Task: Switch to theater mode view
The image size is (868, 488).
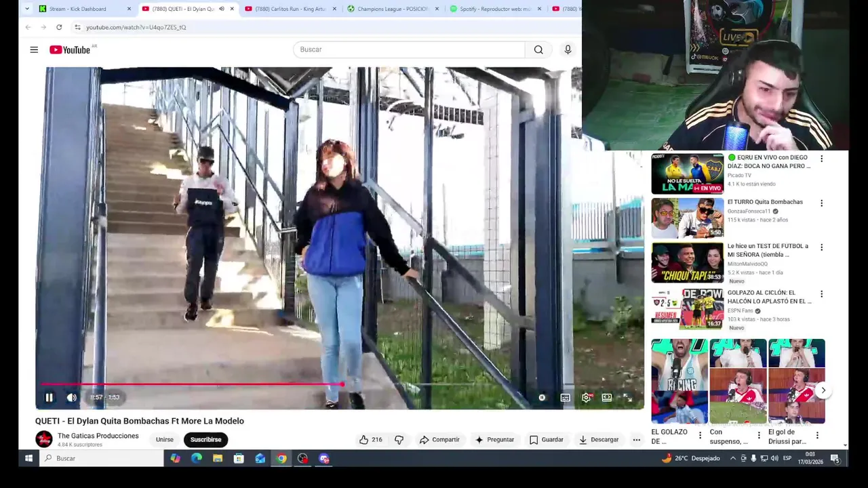Action: [x=607, y=398]
